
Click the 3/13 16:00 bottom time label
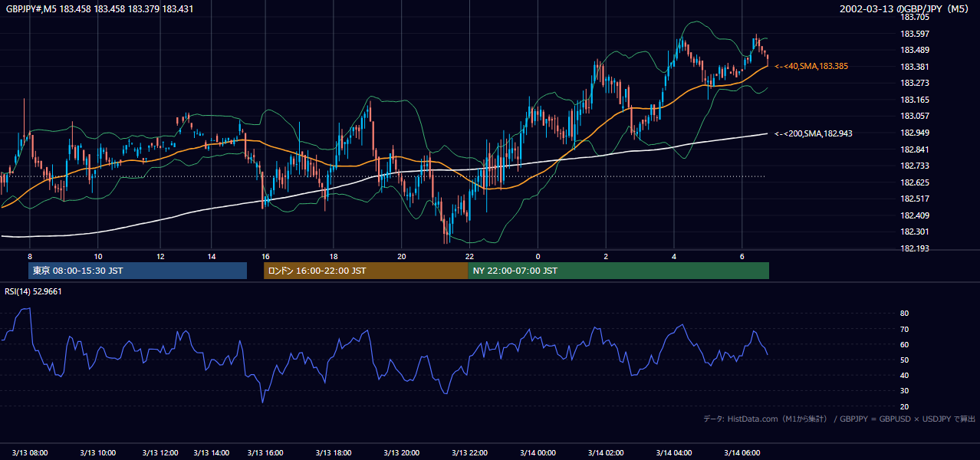(265, 453)
